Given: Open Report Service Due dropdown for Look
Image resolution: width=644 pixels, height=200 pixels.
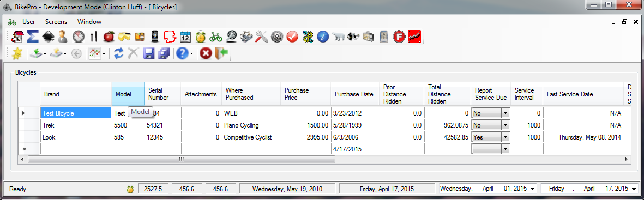Looking at the screenshot, I should pos(505,137).
